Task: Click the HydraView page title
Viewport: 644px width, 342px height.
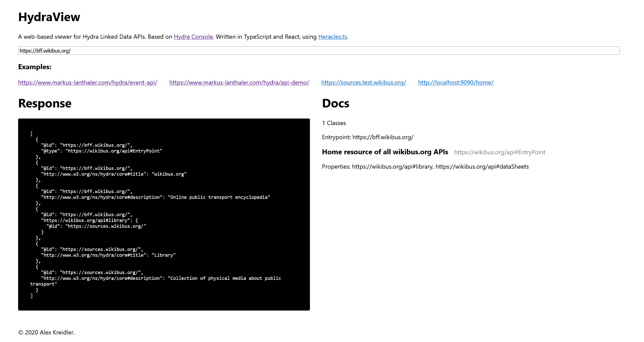Action: 49,17
